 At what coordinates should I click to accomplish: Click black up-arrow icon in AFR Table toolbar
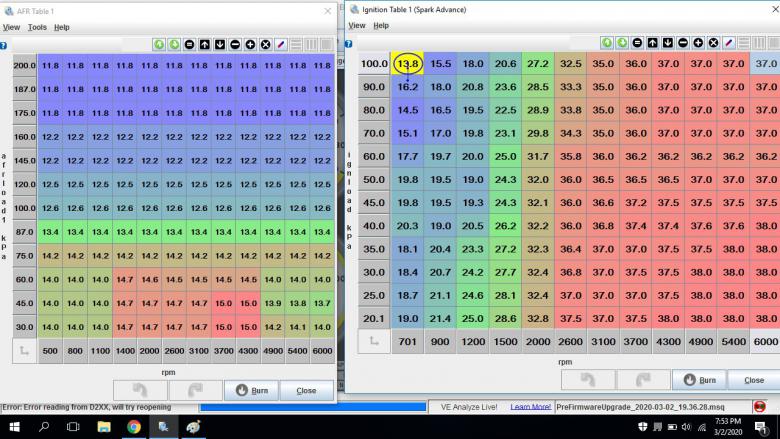tap(204, 44)
